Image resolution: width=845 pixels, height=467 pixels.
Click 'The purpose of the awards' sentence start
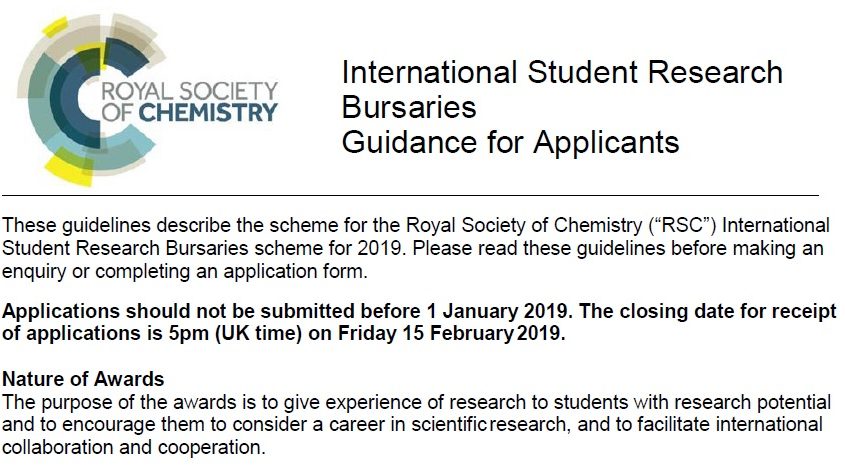click(119, 402)
